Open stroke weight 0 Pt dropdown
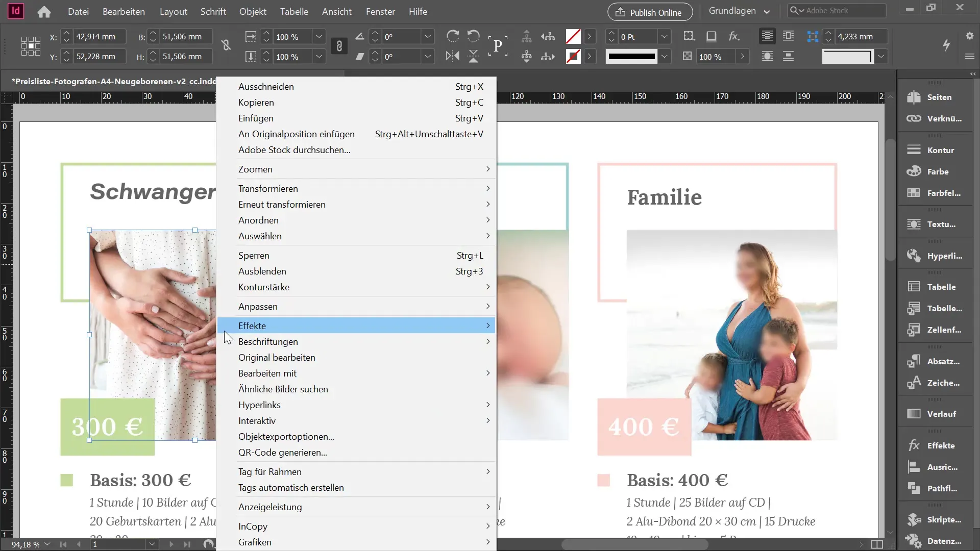Screen dimensions: 980x551 664,37
